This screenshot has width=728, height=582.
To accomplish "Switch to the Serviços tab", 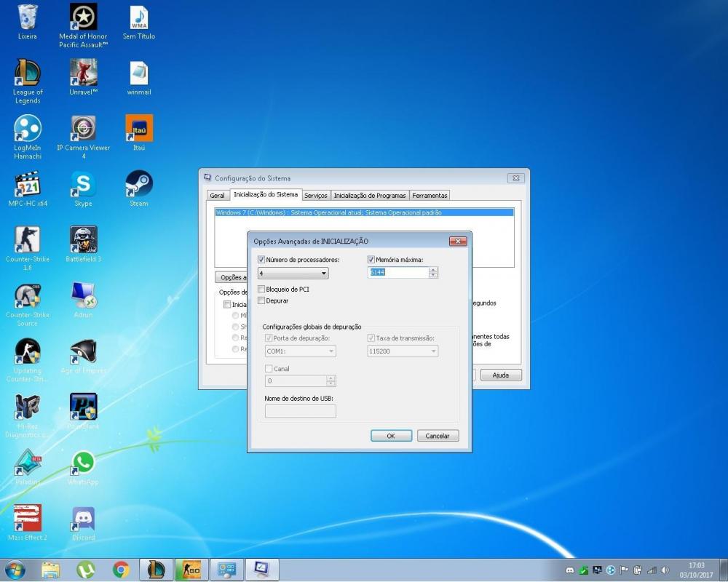I will [x=316, y=196].
